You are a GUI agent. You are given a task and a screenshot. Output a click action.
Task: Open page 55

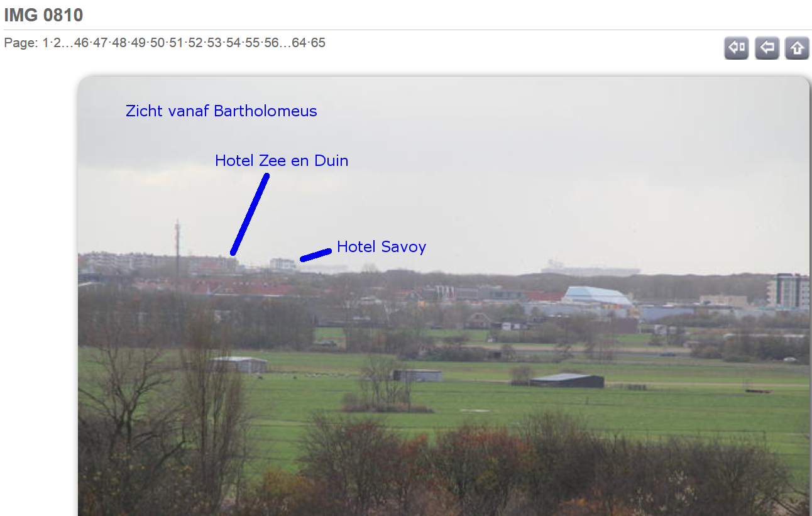253,43
